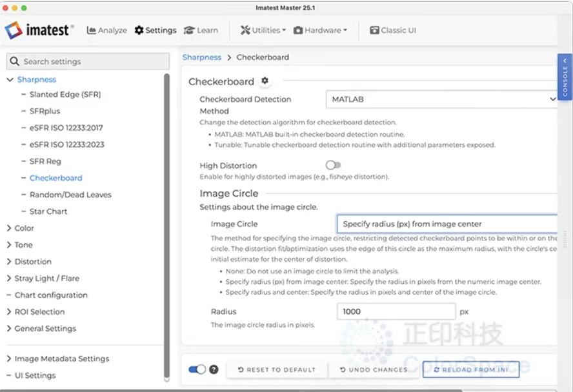Expand the Tone section
573x392 pixels.
click(9, 245)
